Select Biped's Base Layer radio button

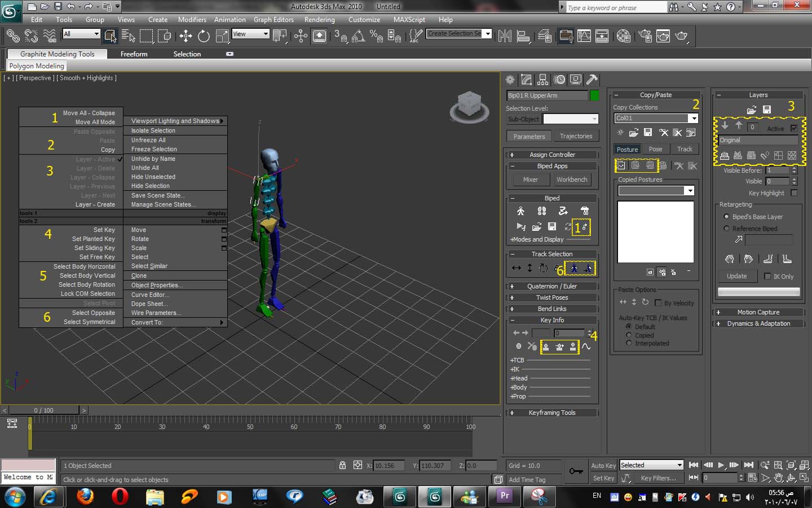(x=726, y=217)
